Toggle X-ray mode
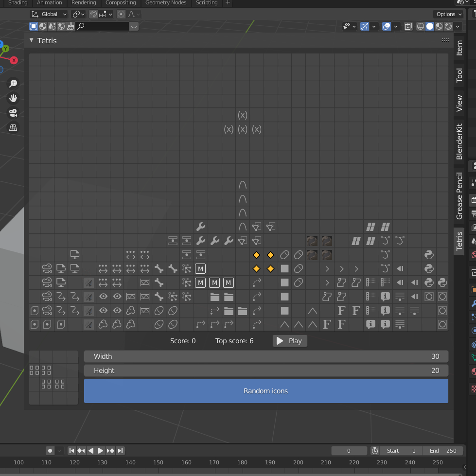Viewport: 476px width, 476px height. [408, 26]
